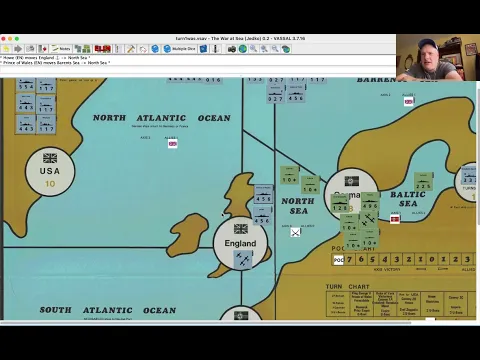
Task: Click the last globe icon in toolbar
Action: (x=286, y=49)
